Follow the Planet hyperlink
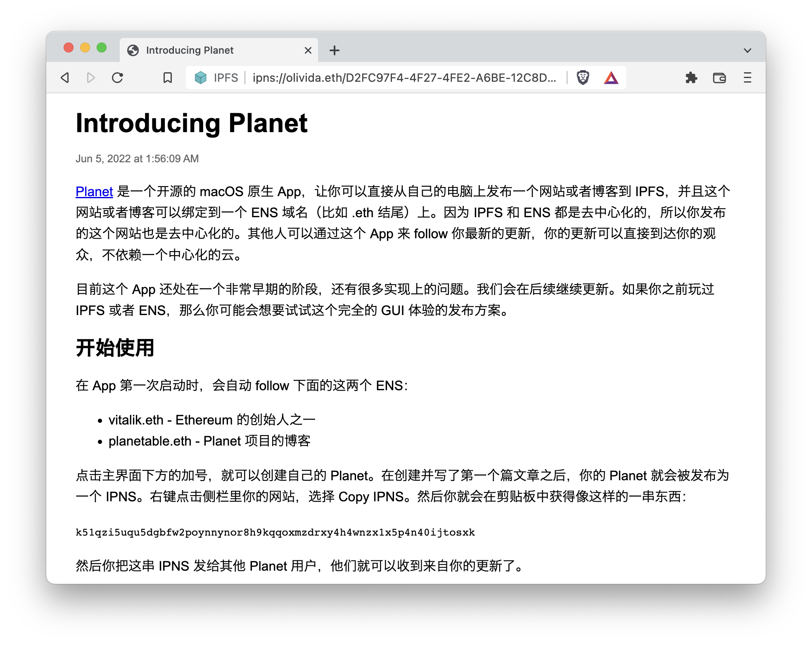Viewport: 812px width, 645px height. pyautogui.click(x=94, y=192)
